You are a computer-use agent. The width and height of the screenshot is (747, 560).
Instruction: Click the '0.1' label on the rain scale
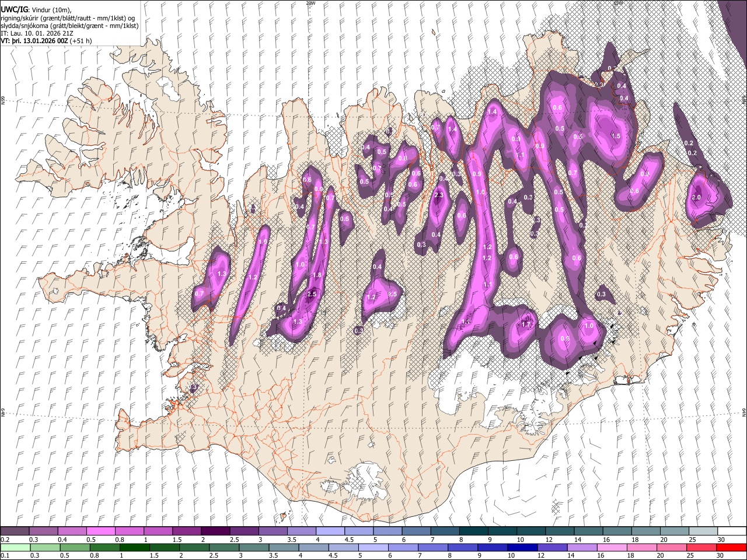[x=5, y=555]
